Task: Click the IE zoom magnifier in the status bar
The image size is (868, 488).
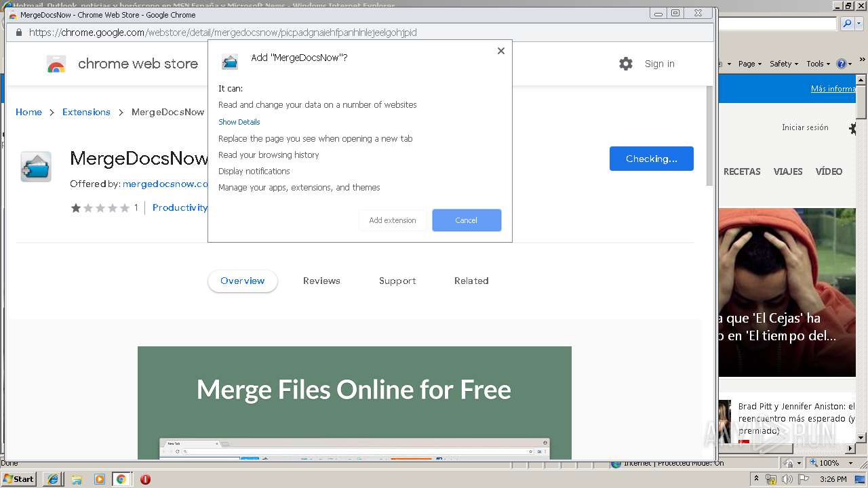Action: [x=814, y=463]
